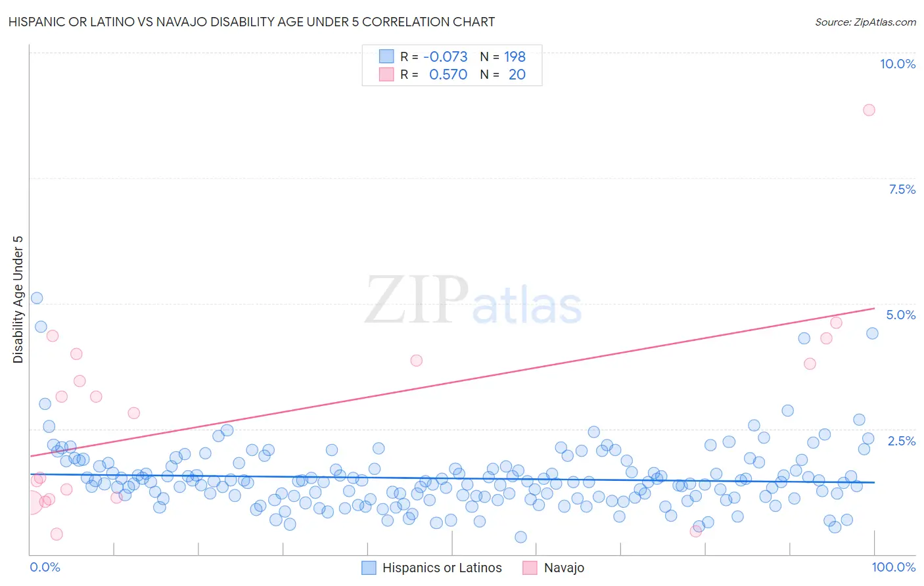Click the ZIPatlas watermark logo

pyautogui.click(x=473, y=301)
